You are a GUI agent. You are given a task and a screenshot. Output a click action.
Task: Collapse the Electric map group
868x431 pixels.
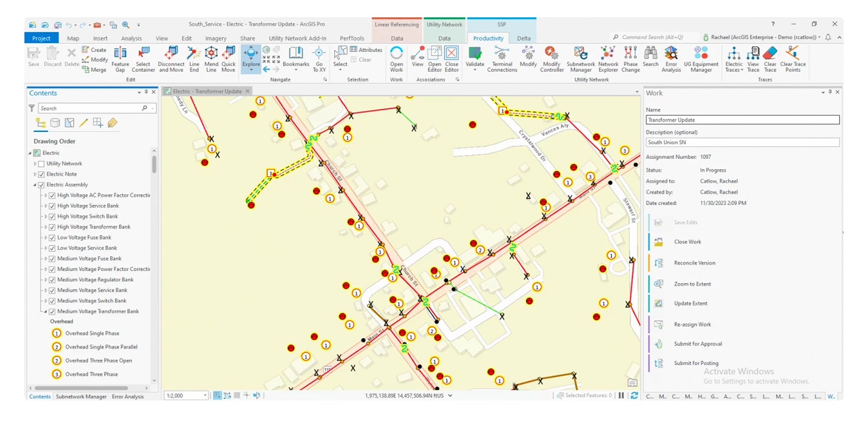[x=30, y=153]
